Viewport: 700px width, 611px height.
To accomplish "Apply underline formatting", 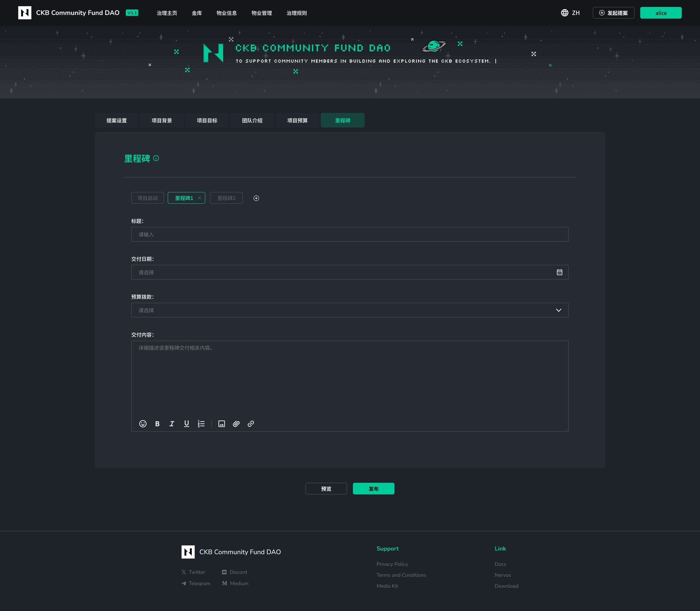I will pos(186,424).
